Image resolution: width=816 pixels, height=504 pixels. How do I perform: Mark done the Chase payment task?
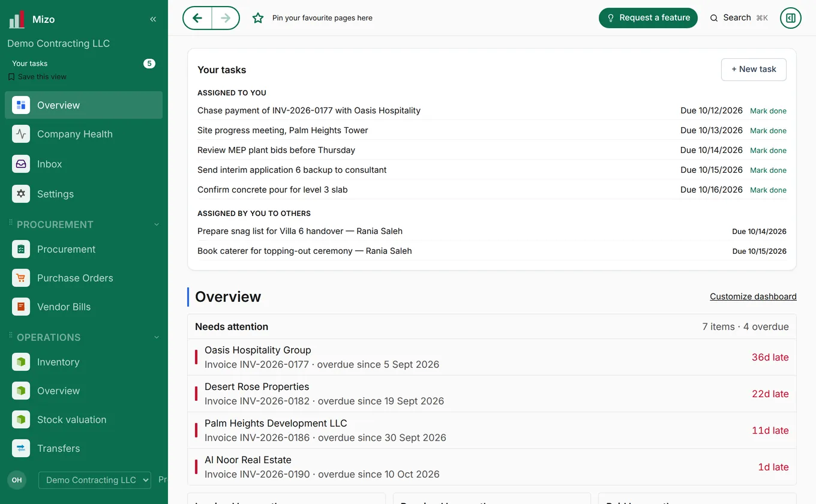pos(768,111)
